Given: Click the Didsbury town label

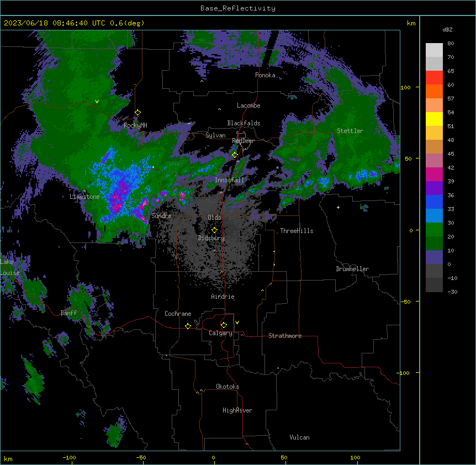Looking at the screenshot, I should tap(211, 238).
